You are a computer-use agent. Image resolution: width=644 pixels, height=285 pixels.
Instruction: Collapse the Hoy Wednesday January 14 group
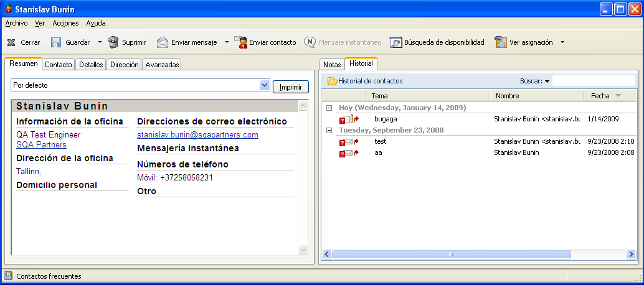pos(329,108)
